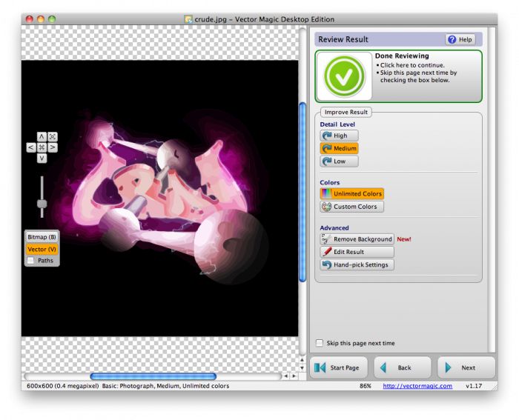Click the Remove Background button
The height and width of the screenshot is (420, 519).
click(357, 239)
